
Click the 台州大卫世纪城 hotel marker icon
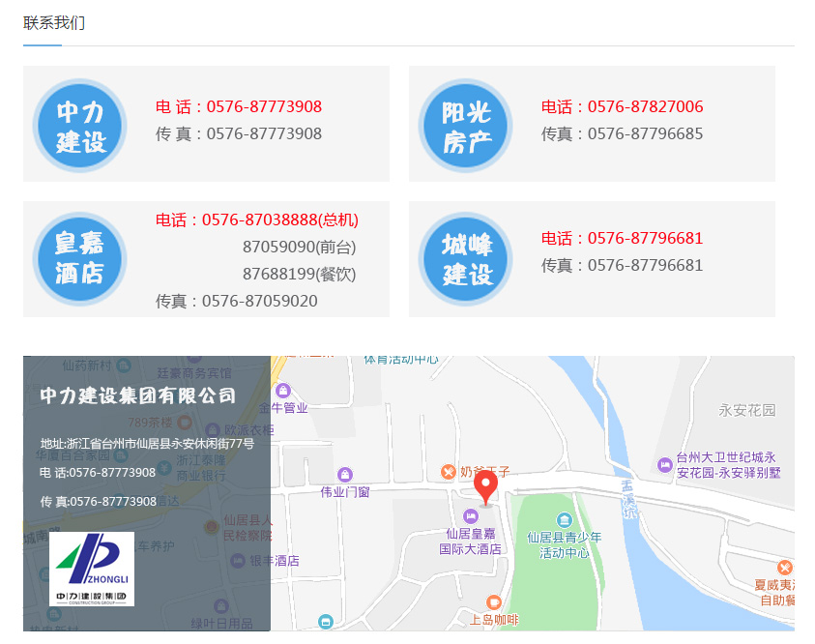coord(665,465)
